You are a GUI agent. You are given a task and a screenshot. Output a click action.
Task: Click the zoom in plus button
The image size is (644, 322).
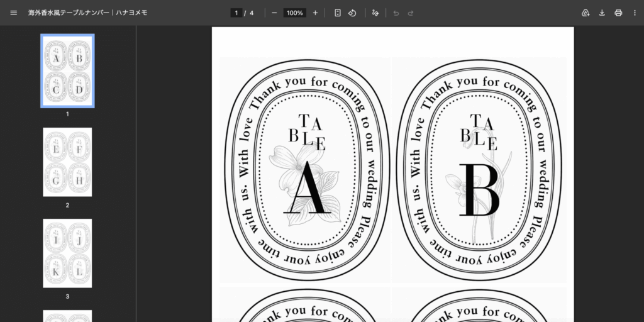315,13
